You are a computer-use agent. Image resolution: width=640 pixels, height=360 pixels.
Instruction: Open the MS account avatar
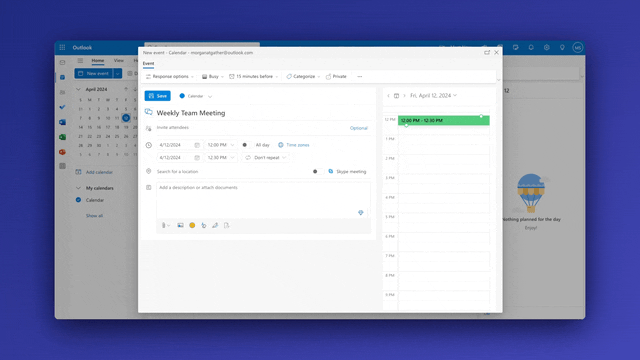577,47
